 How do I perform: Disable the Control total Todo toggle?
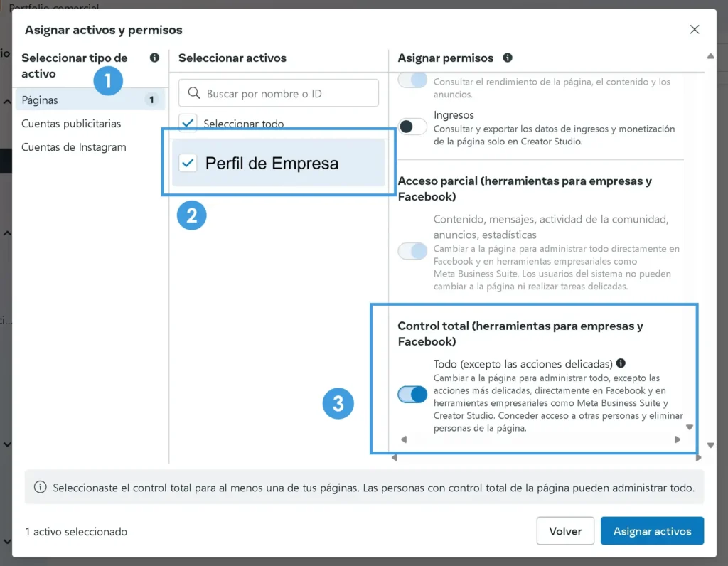click(x=412, y=395)
